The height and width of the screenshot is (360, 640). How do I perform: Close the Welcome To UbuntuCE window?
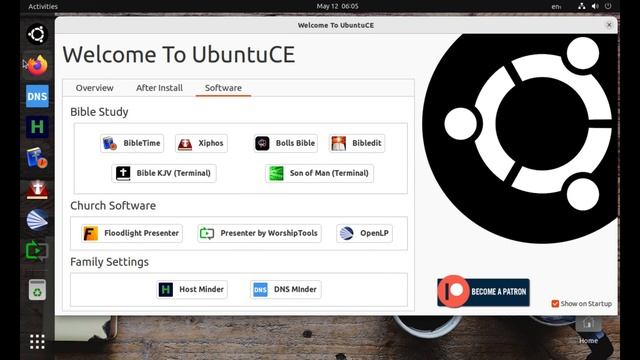coord(609,25)
